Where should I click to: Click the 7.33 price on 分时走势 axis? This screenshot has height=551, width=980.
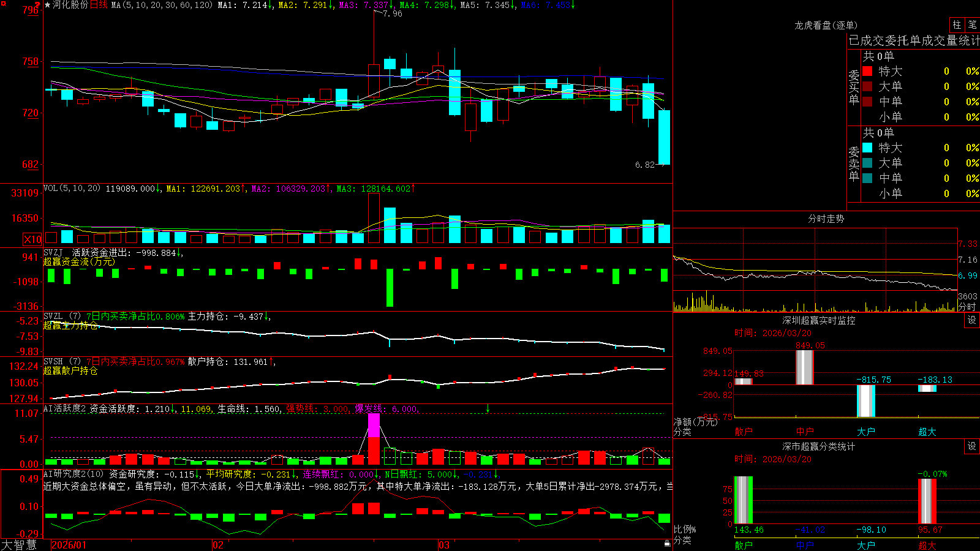[x=968, y=244]
